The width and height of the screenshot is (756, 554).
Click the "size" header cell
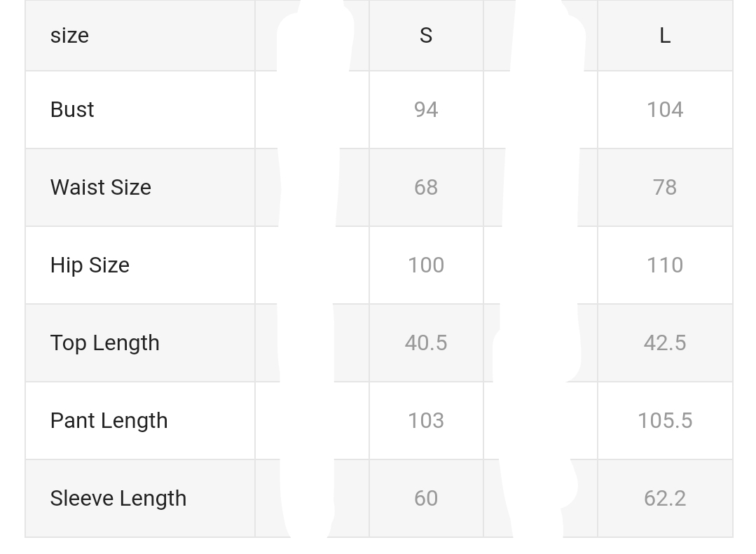point(69,36)
